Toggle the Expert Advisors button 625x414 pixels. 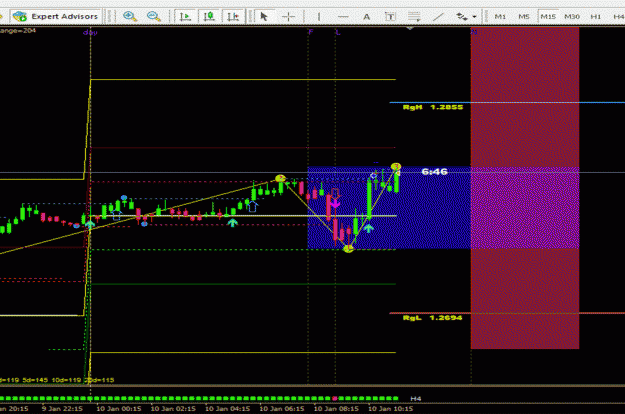(55, 16)
